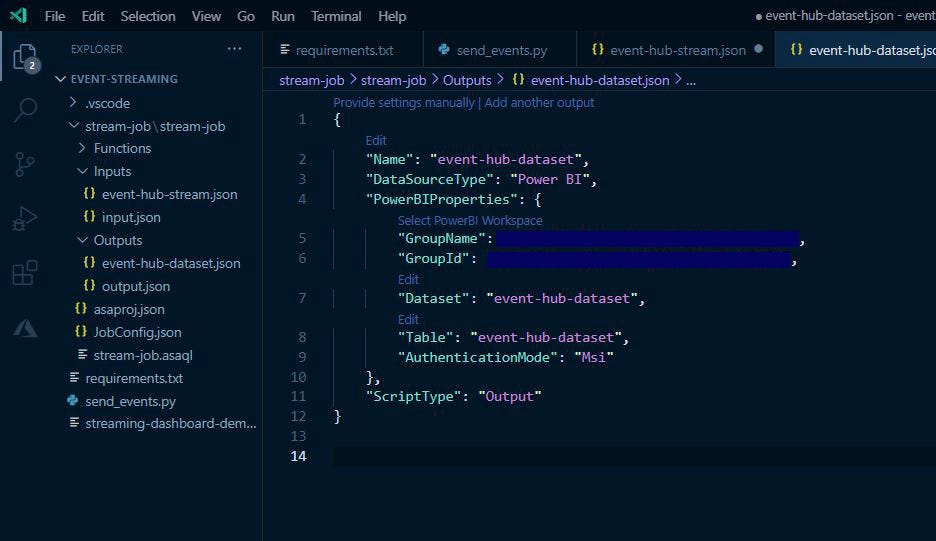
Task: Expand the Functions folder
Action: (122, 148)
